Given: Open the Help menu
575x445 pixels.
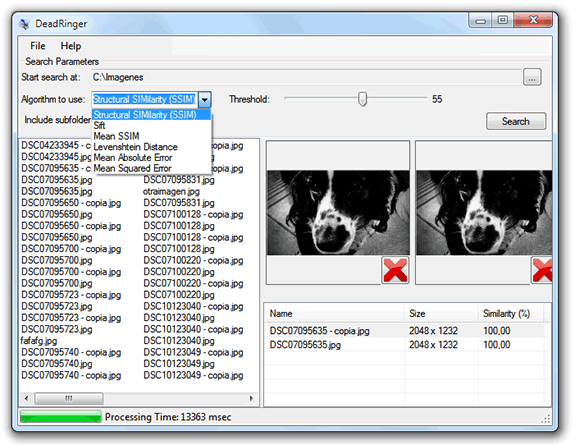Looking at the screenshot, I should [x=71, y=46].
